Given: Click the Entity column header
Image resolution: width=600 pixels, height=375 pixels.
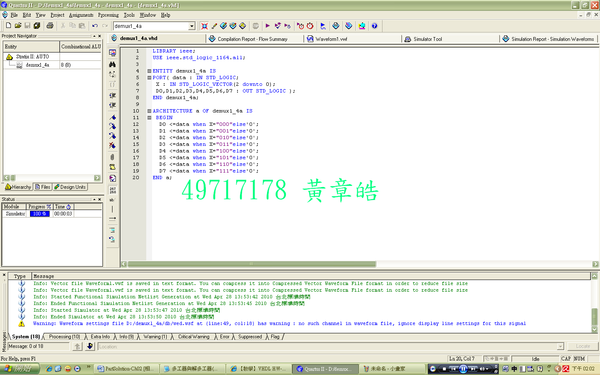Looking at the screenshot, I should pos(31,47).
